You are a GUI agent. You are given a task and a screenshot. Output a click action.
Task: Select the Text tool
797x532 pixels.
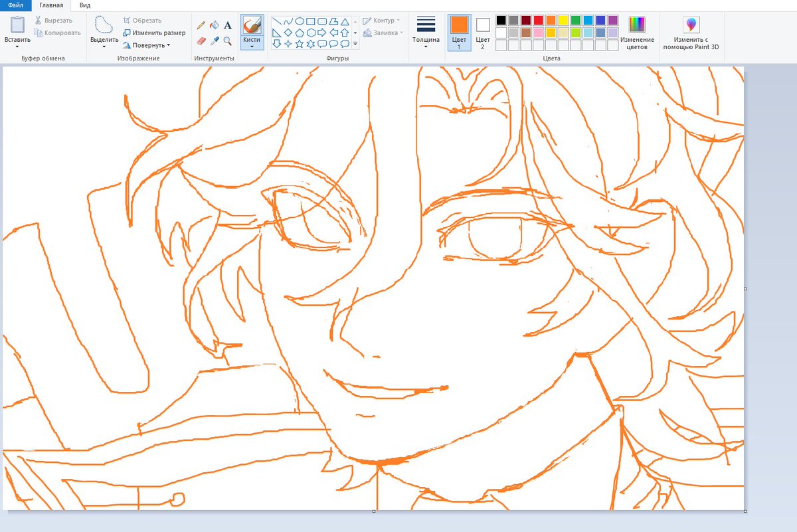(x=228, y=25)
